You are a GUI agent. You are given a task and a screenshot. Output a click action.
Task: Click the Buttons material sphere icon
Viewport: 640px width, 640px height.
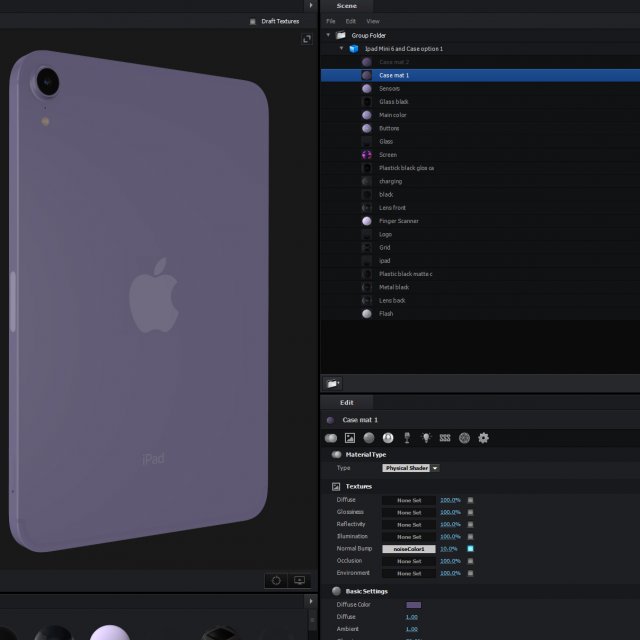tap(367, 128)
